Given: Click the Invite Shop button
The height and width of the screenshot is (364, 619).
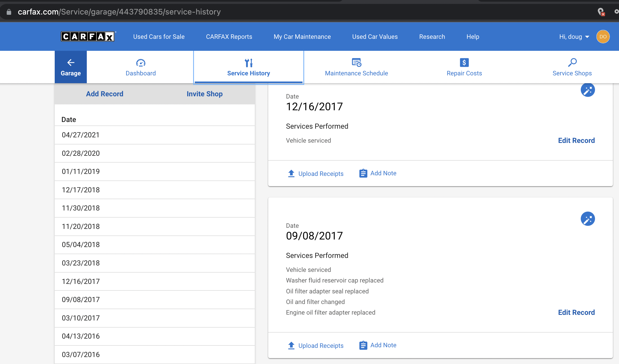Looking at the screenshot, I should [x=205, y=94].
